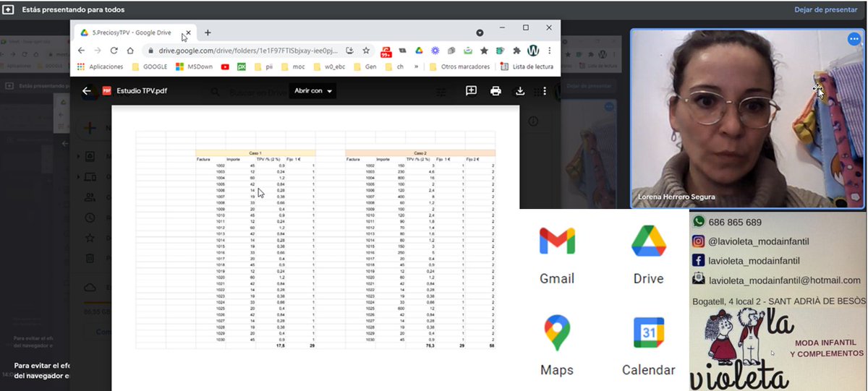Viewport: 868px width, 391px height.
Task: Click the presenting screen icon at top left
Action: tap(9, 9)
